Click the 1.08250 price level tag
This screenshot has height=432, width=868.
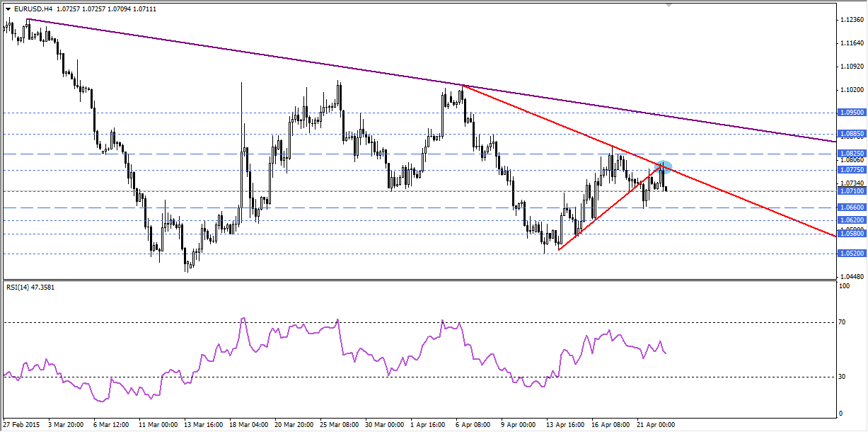(x=850, y=153)
